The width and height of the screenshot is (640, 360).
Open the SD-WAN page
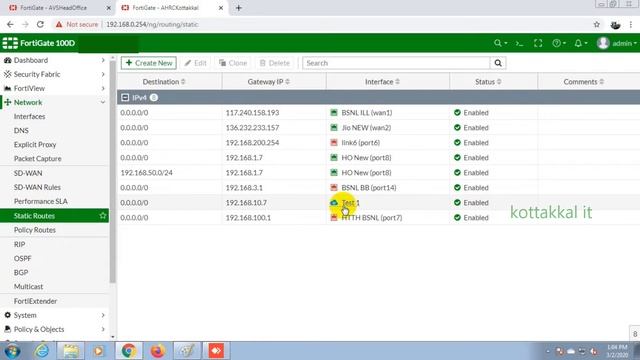coord(28,173)
